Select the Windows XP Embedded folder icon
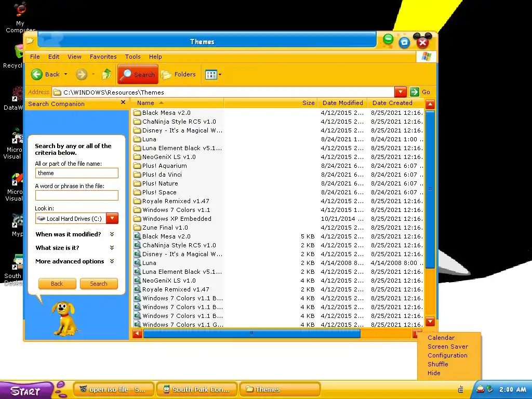 coord(137,219)
